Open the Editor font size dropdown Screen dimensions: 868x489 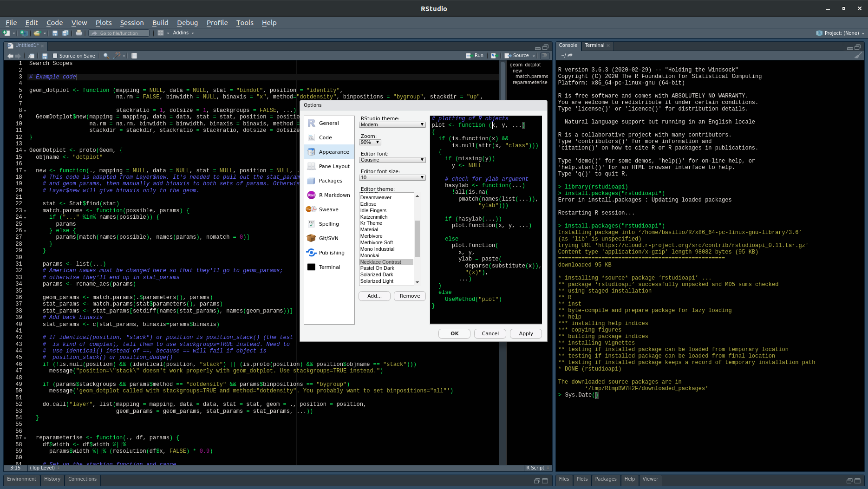[392, 177]
